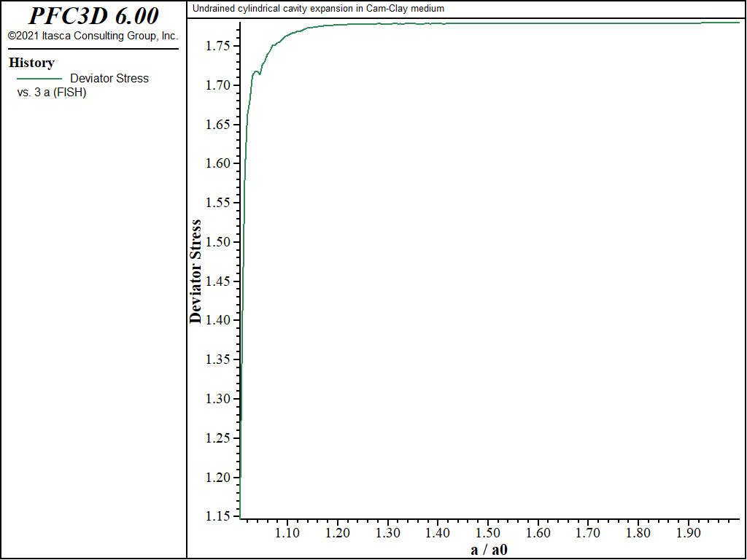Click the 1.25 y-axis tick label
Viewport: 747px width, 560px height.
click(x=219, y=438)
